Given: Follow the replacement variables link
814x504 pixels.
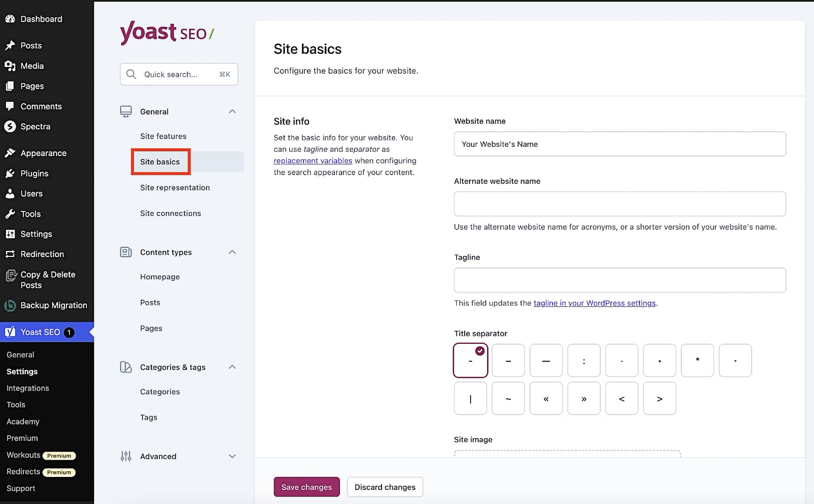Looking at the screenshot, I should [x=313, y=161].
